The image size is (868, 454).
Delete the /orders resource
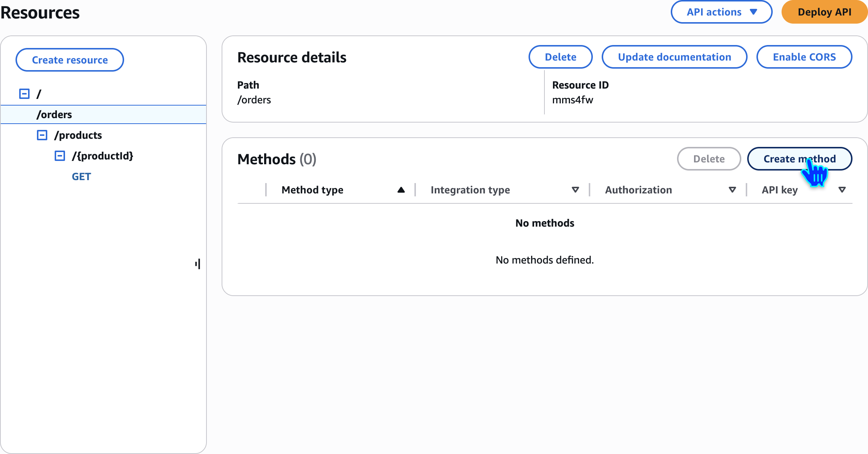pyautogui.click(x=560, y=57)
